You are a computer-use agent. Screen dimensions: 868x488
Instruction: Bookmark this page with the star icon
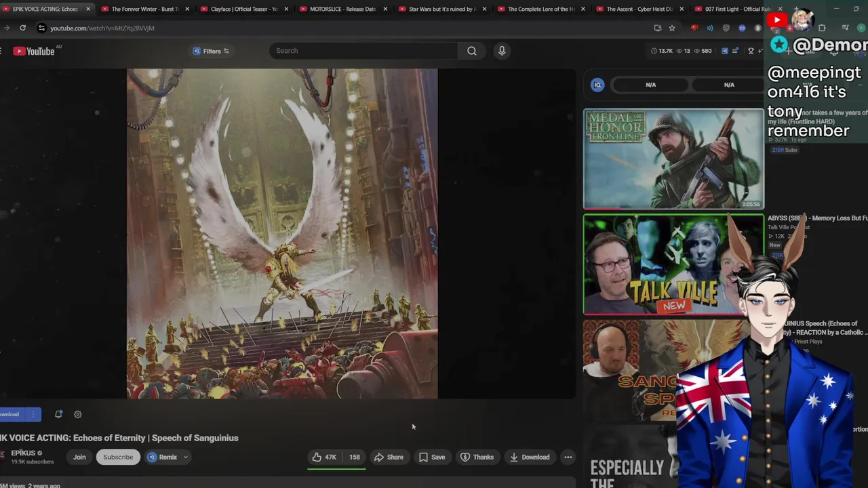[x=672, y=28]
